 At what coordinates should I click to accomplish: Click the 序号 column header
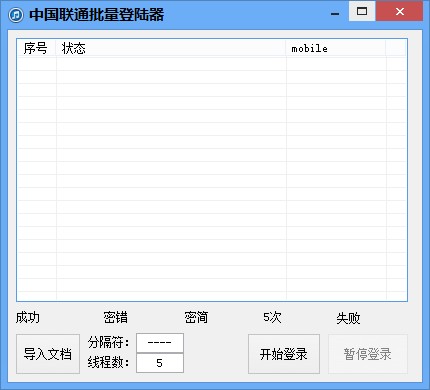[x=36, y=48]
